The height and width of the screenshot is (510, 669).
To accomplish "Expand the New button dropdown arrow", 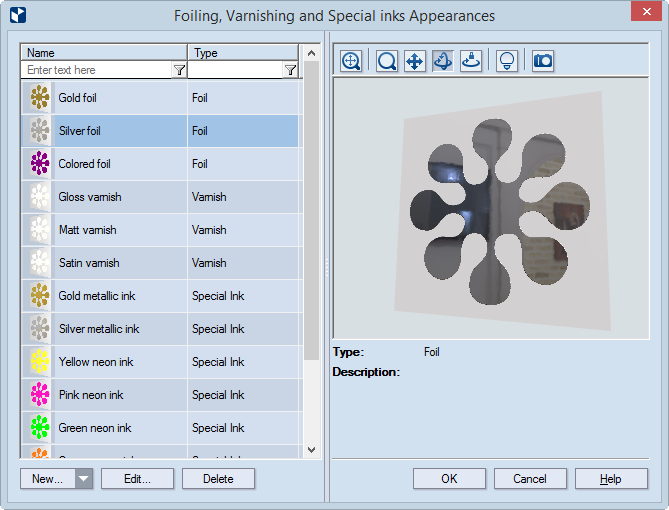I will pos(83,479).
